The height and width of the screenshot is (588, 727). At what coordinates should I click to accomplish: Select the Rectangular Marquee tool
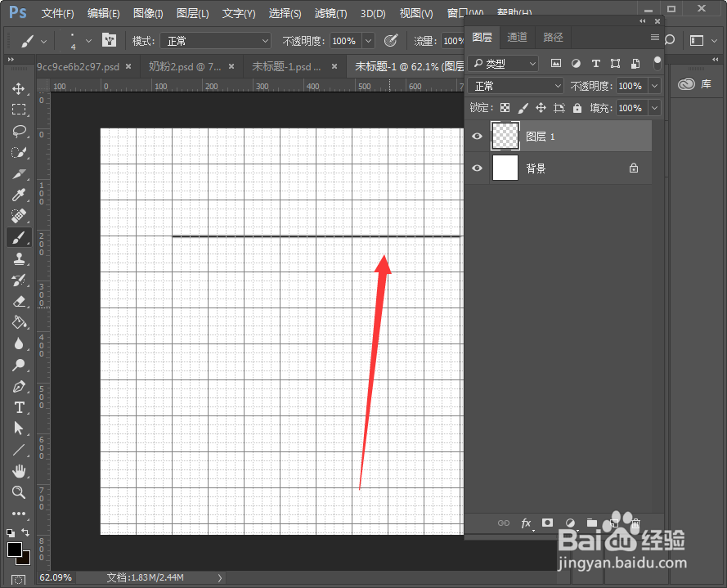click(19, 110)
